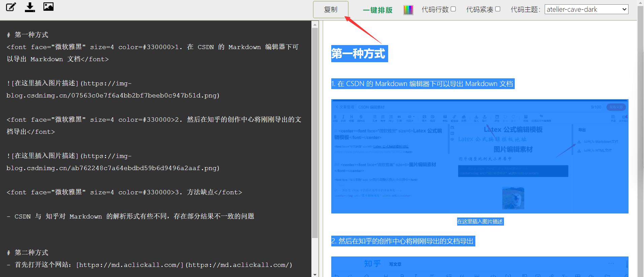This screenshot has width=644, height=277.
Task: Click the download icon in toolbar
Action: (x=30, y=7)
